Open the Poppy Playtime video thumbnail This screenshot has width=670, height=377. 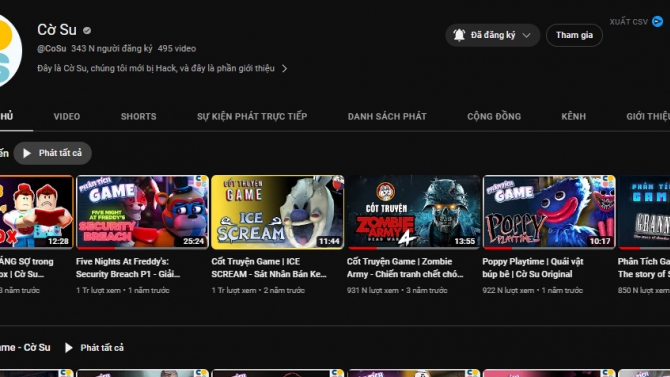549,212
